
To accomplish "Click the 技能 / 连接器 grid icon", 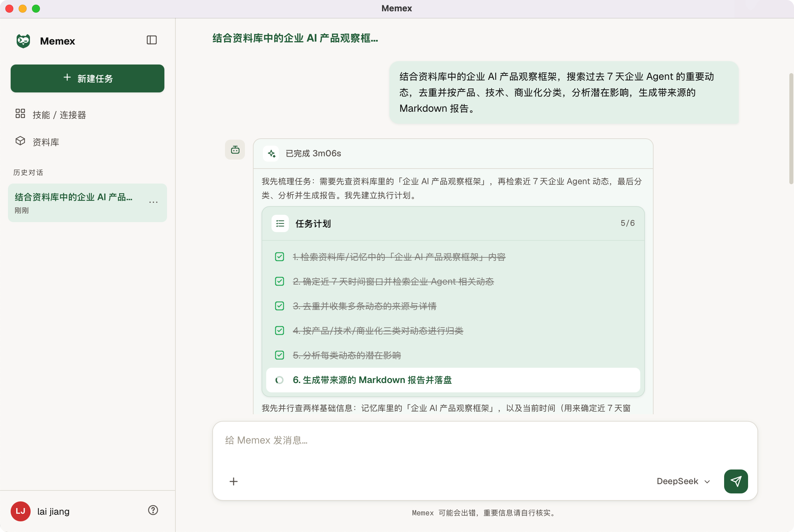I will click(20, 113).
